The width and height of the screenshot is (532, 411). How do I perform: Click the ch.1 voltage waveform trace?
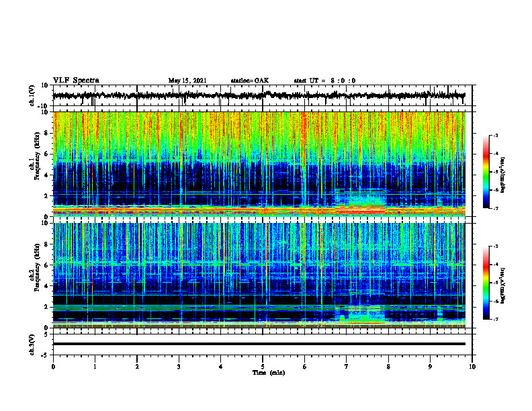point(259,95)
